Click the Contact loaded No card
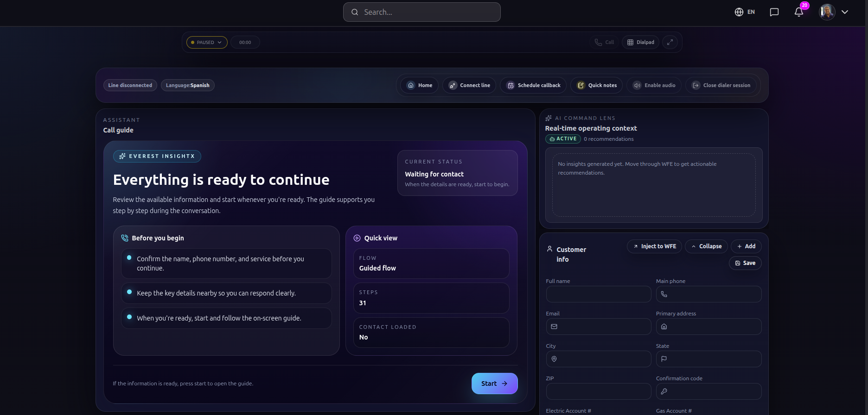 pos(431,333)
